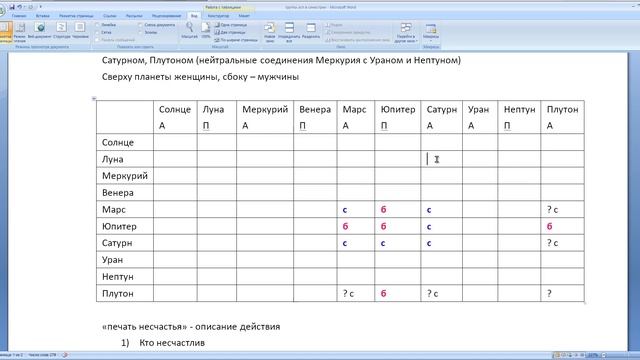Click Arrange All (Упорядочить все)
This screenshot has height=360, width=640.
pyautogui.click(x=289, y=33)
